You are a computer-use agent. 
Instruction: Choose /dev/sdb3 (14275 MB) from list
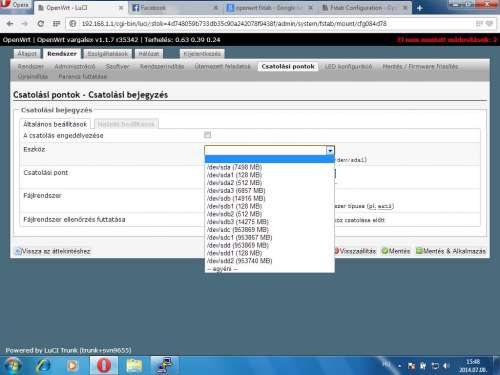click(x=269, y=222)
